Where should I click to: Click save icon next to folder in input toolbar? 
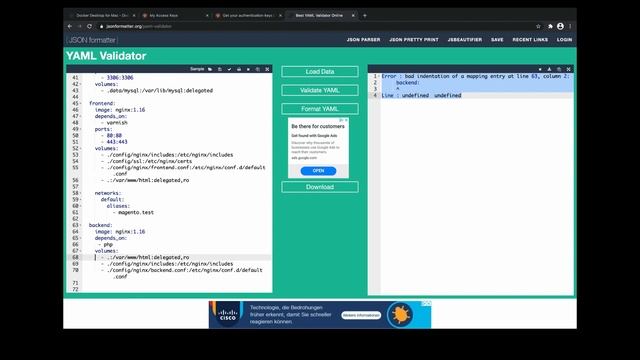(x=220, y=69)
